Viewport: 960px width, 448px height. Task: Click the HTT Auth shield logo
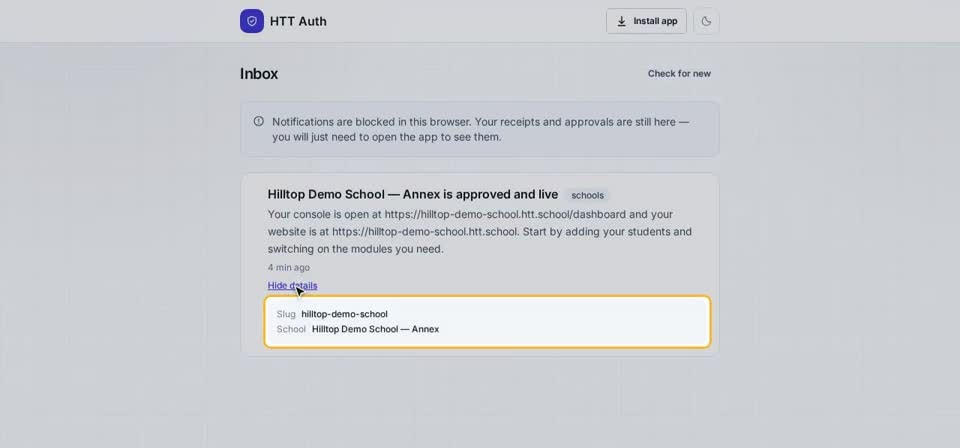coord(252,21)
